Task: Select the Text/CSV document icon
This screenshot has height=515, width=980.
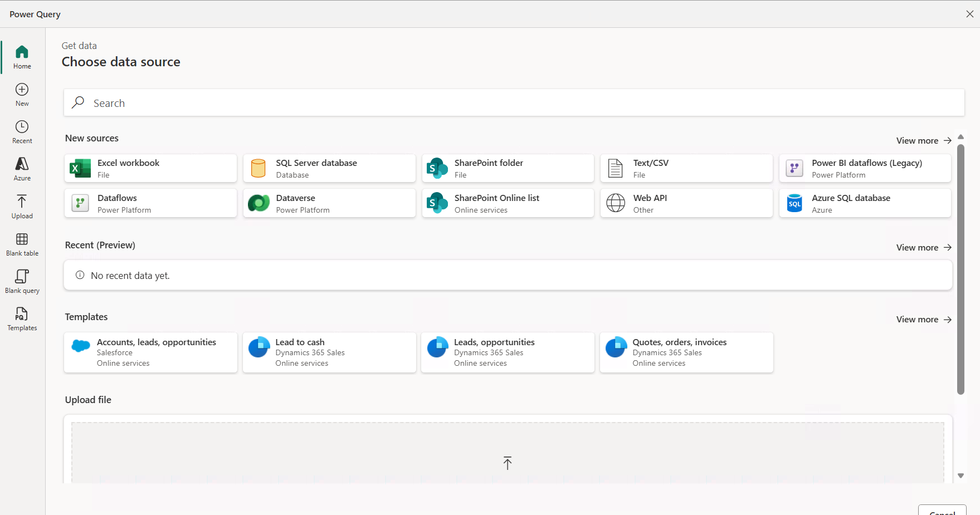Action: coord(616,168)
